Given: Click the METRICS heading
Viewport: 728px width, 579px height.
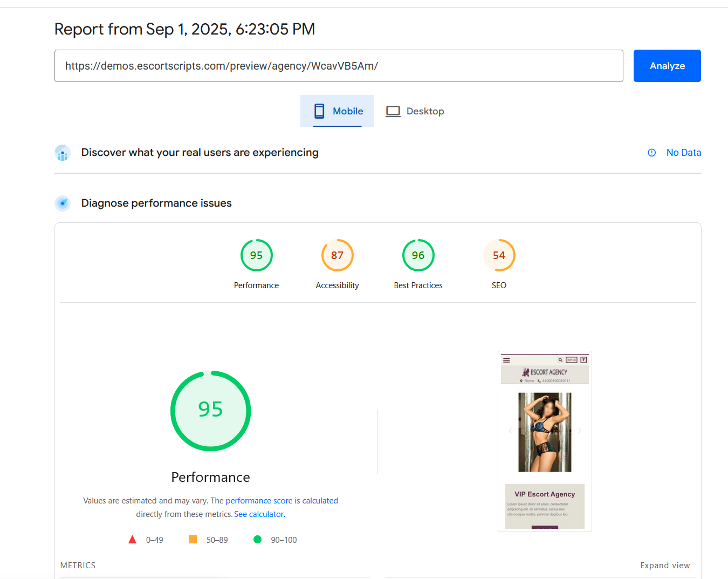Looking at the screenshot, I should 78,566.
